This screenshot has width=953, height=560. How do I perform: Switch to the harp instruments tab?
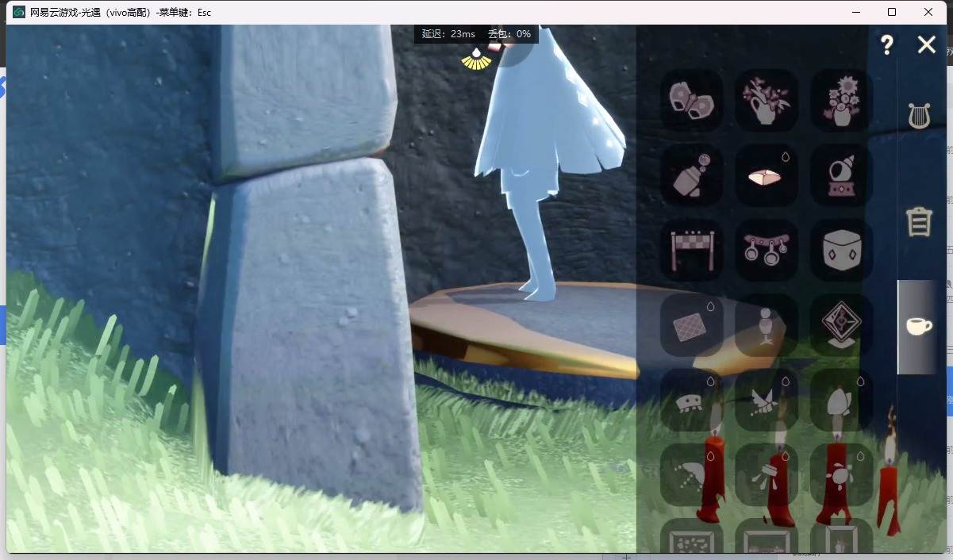point(919,116)
